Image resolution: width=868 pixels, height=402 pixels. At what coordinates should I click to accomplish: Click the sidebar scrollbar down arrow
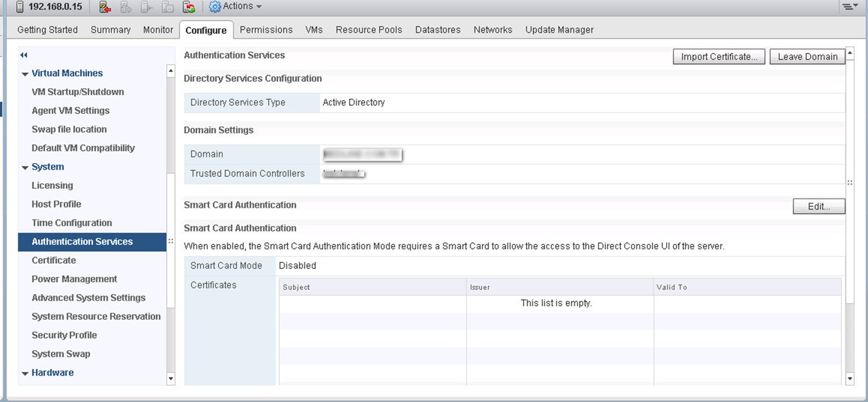171,378
